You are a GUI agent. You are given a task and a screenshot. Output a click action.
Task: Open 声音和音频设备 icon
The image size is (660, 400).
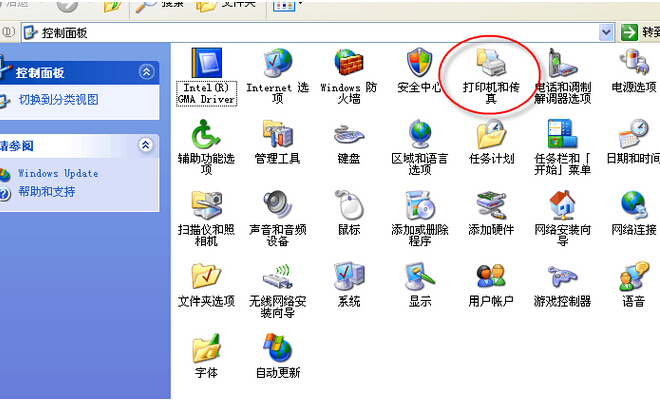point(277,206)
